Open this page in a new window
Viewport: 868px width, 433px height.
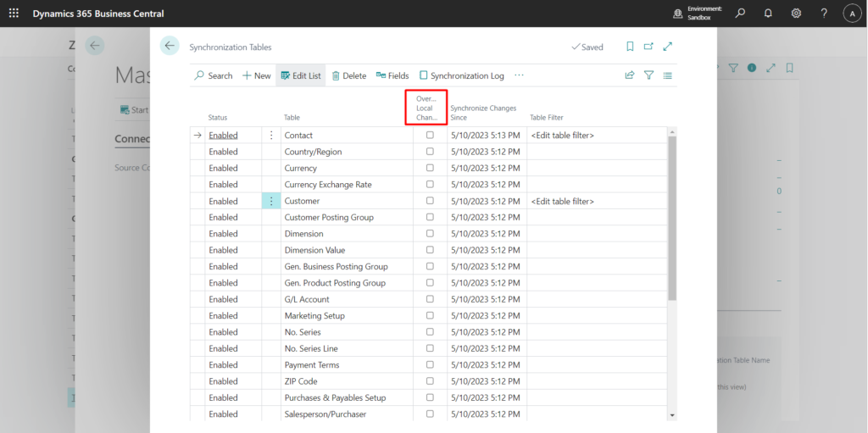tap(648, 47)
